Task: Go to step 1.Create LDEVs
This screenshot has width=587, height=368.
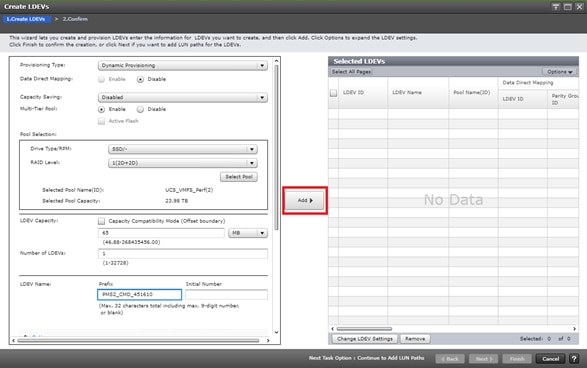Action: pyautogui.click(x=26, y=19)
